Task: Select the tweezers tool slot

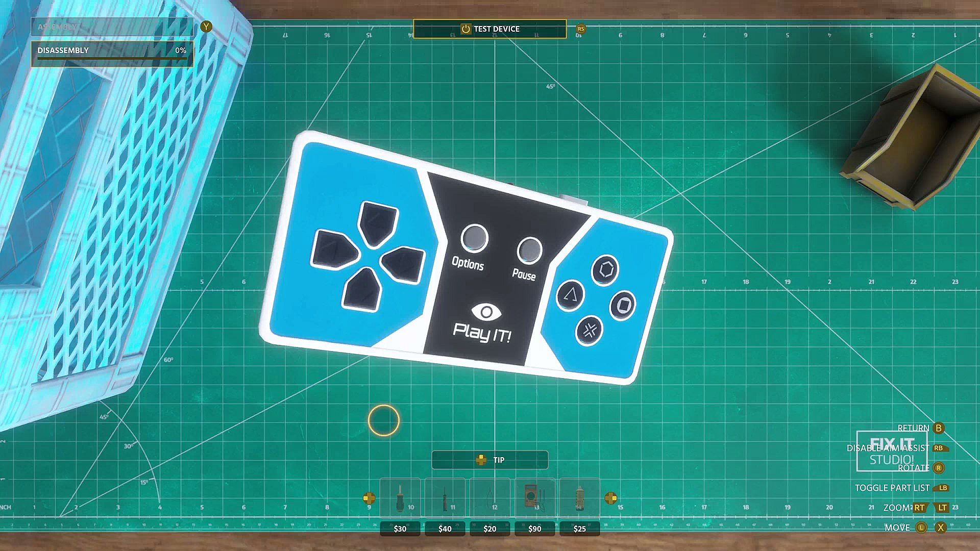Action: coord(490,498)
